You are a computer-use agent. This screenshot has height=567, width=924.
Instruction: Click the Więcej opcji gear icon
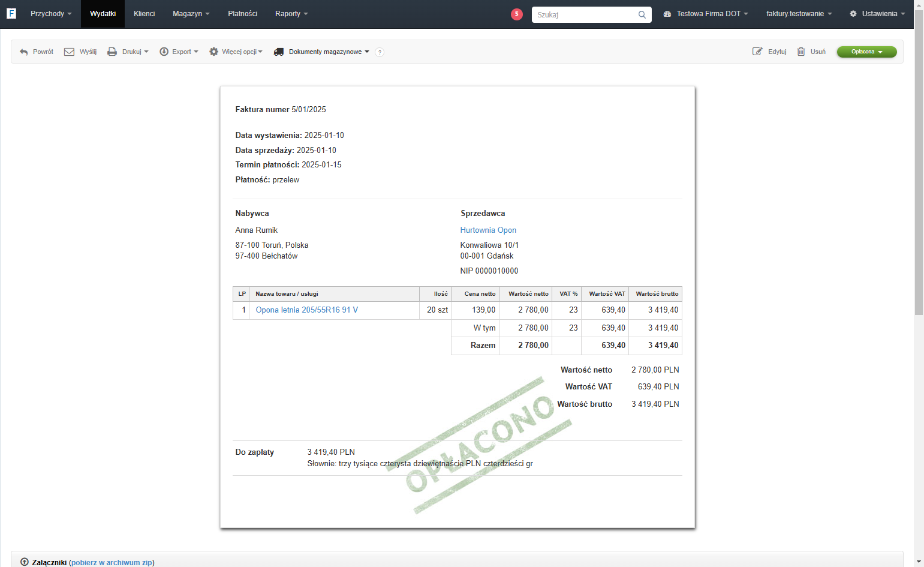(213, 52)
